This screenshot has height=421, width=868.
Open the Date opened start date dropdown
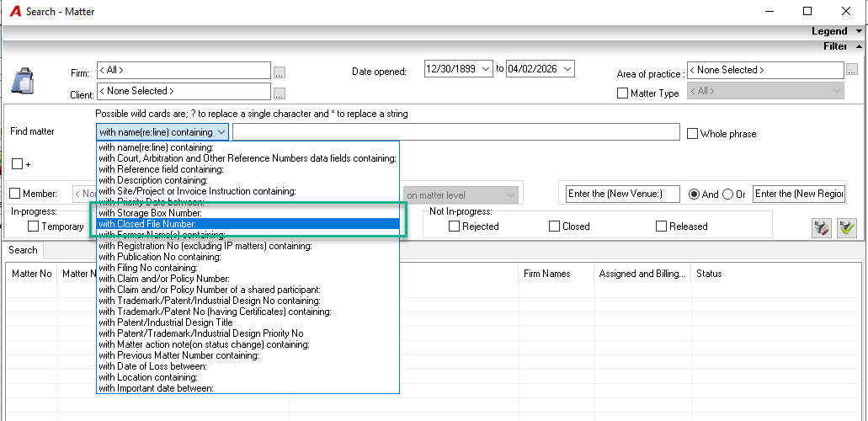click(x=486, y=69)
